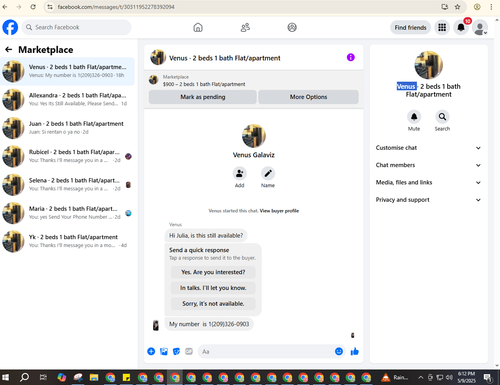Click the browser address bar URL
500x385 pixels.
click(116, 7)
